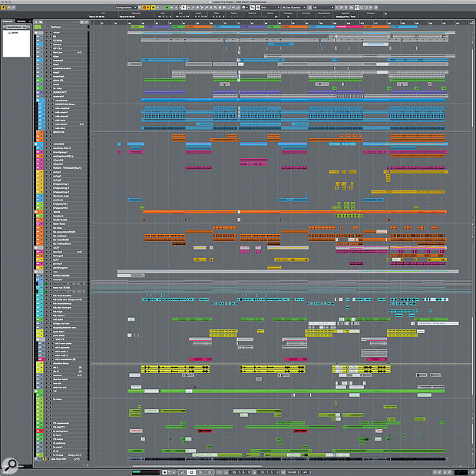Solo the FX folder track
Image resolution: width=476 pixels, height=476 pixels.
[51, 391]
